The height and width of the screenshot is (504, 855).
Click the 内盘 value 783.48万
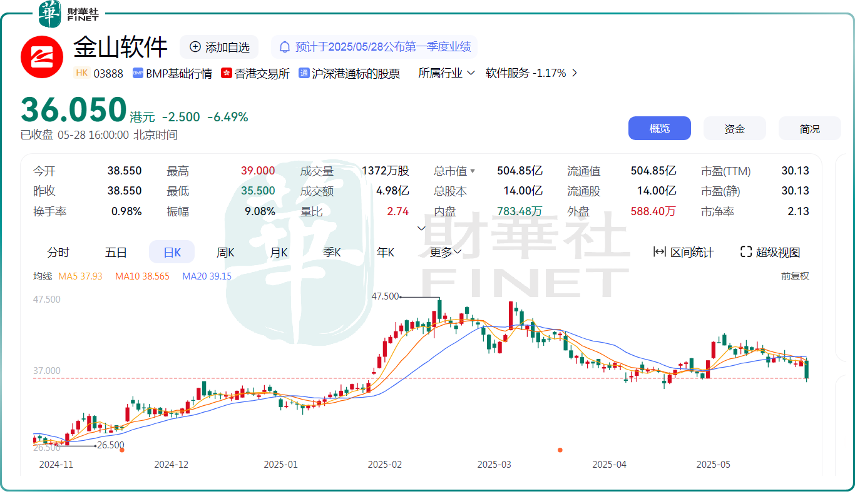tap(520, 211)
